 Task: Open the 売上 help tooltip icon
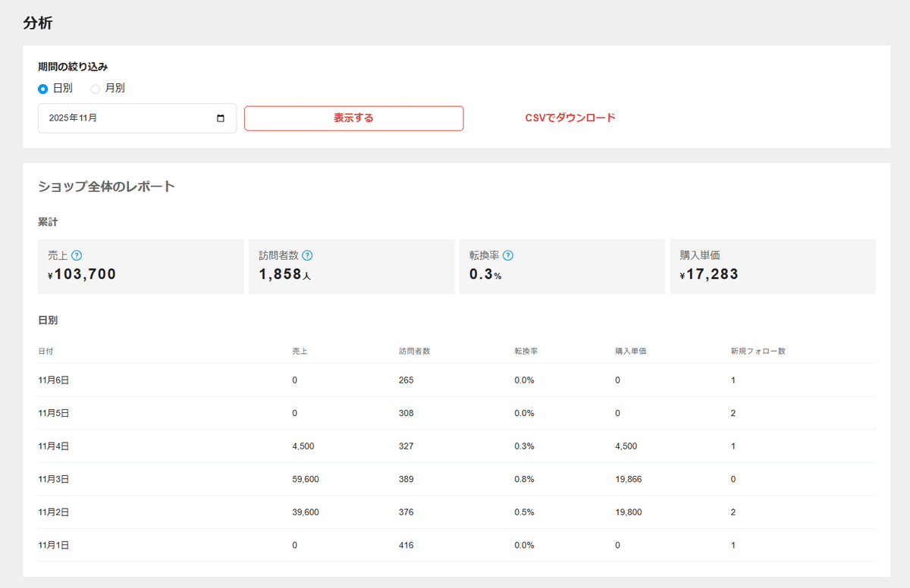78,255
